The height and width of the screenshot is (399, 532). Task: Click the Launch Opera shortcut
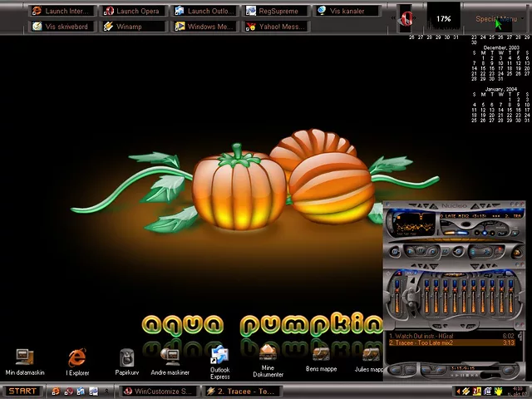coord(133,12)
